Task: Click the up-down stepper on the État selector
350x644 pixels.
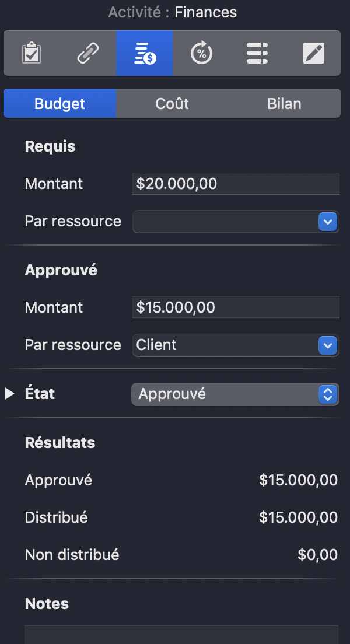Action: (x=328, y=394)
